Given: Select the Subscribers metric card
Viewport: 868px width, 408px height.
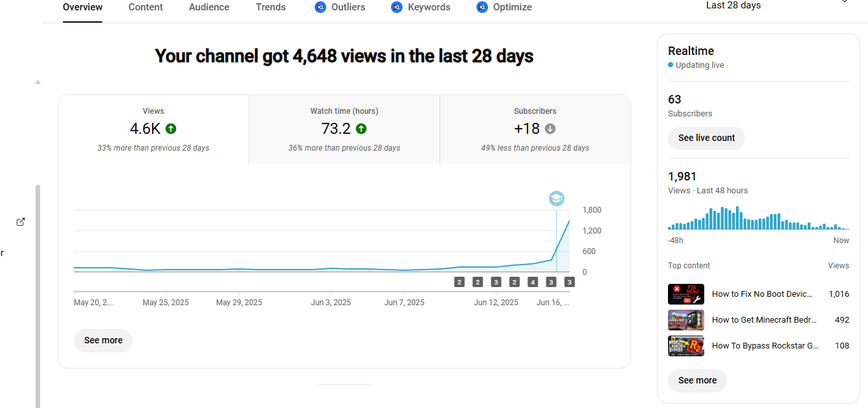Looking at the screenshot, I should coord(535,130).
